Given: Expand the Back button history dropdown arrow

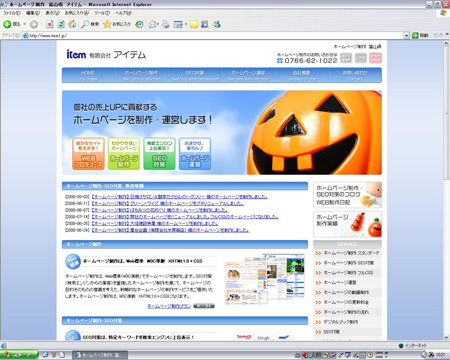Looking at the screenshot, I should (x=24, y=24).
